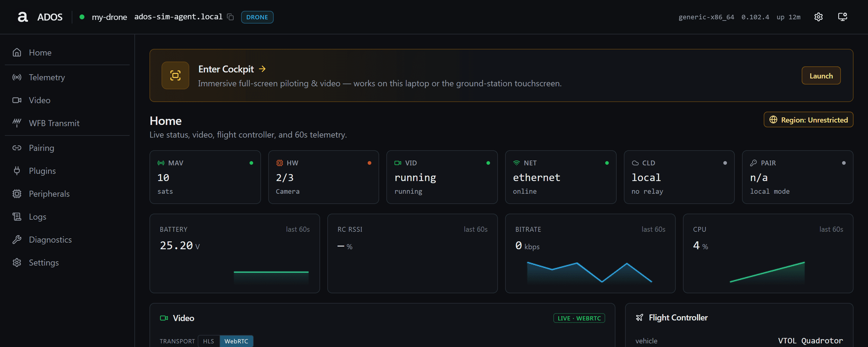Image resolution: width=868 pixels, height=347 pixels.
Task: Click the my-drone device name
Action: click(x=109, y=17)
